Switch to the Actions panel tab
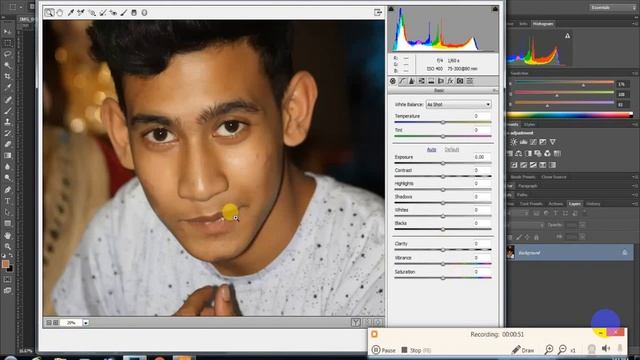 pos(556,204)
